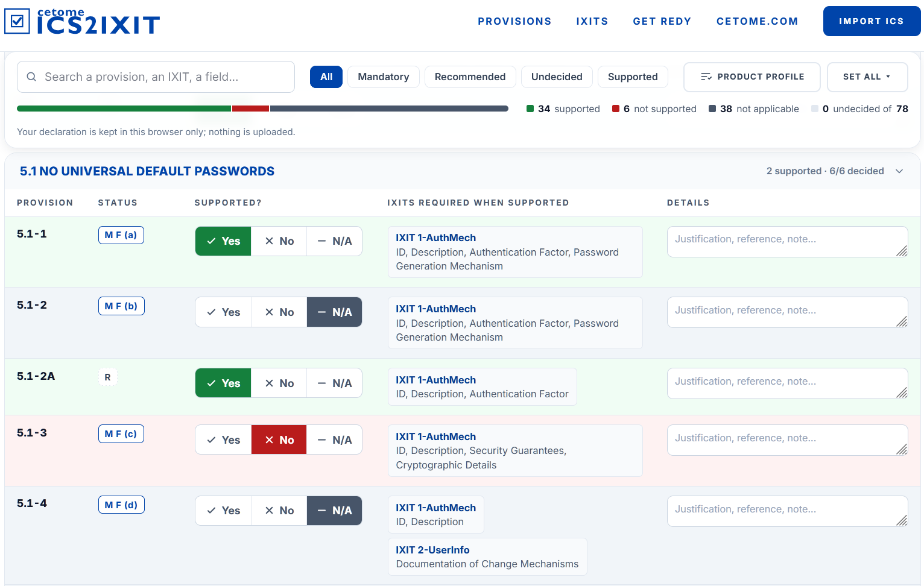Toggle N/A for provision 5.1-2
Screen dimensions: 924x586
coord(335,312)
